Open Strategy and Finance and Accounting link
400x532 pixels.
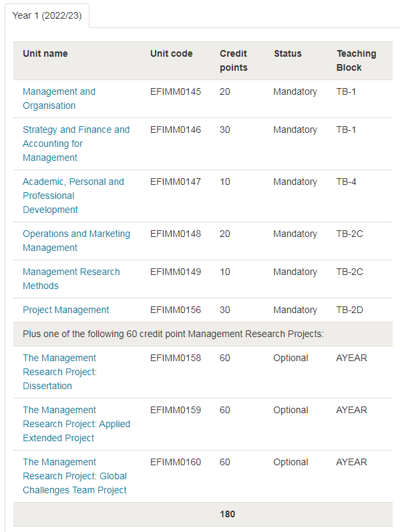coord(76,144)
